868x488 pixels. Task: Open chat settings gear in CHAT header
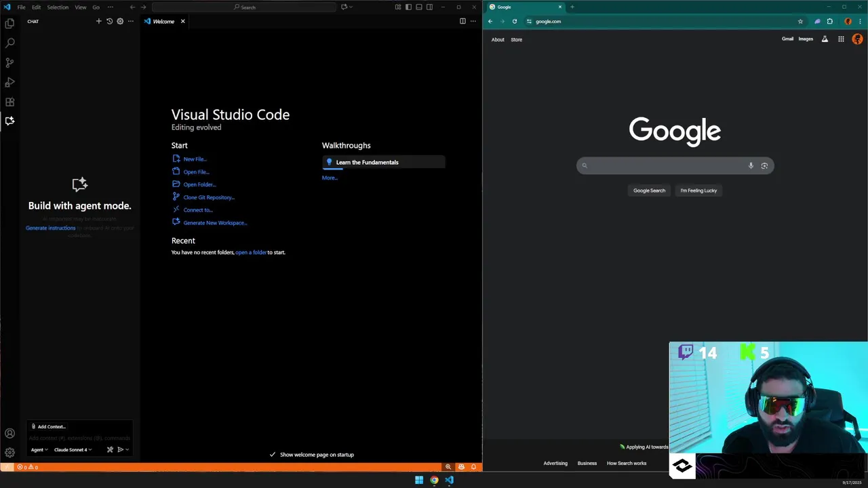click(120, 21)
